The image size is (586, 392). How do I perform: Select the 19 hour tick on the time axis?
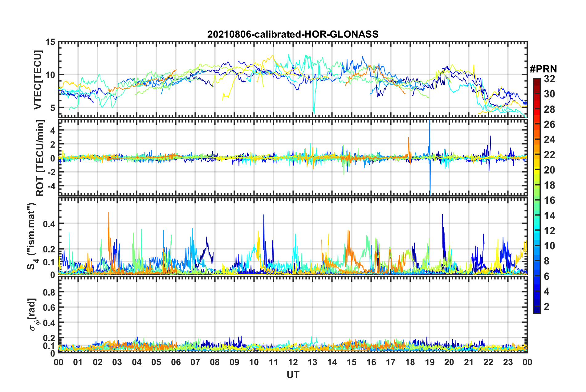pyautogui.click(x=429, y=362)
